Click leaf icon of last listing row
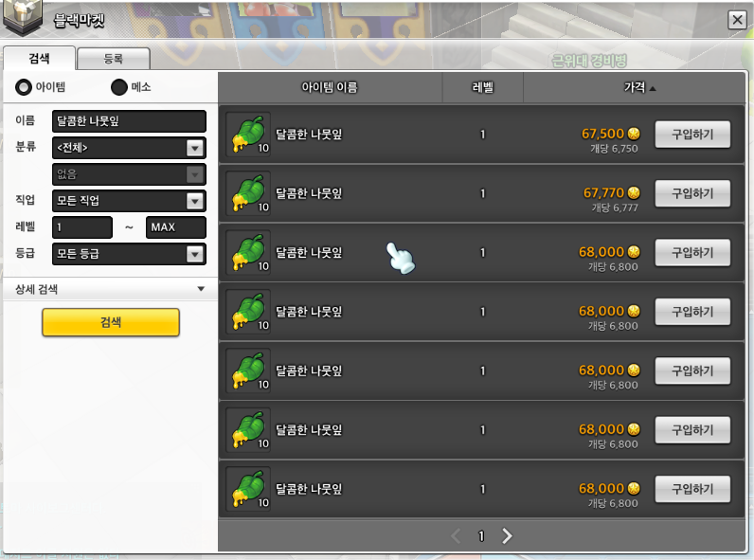754x560 pixels. [x=248, y=488]
